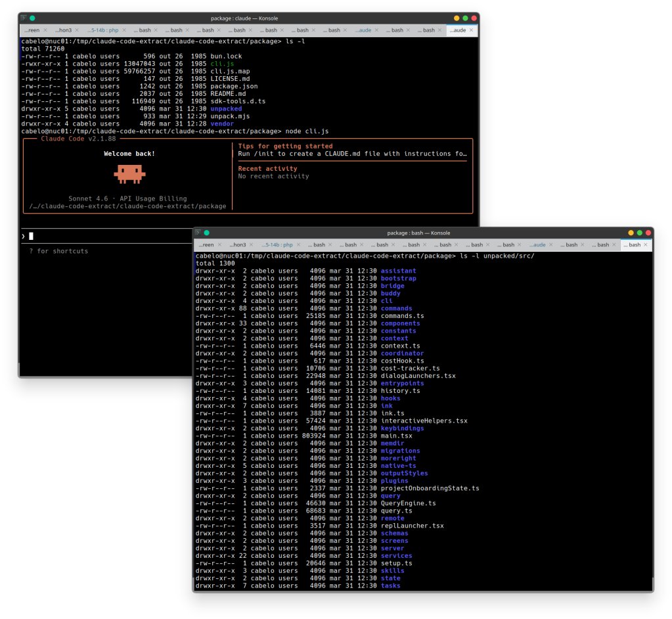
Task: Click the 'No recent activity' text
Action: pyautogui.click(x=273, y=176)
